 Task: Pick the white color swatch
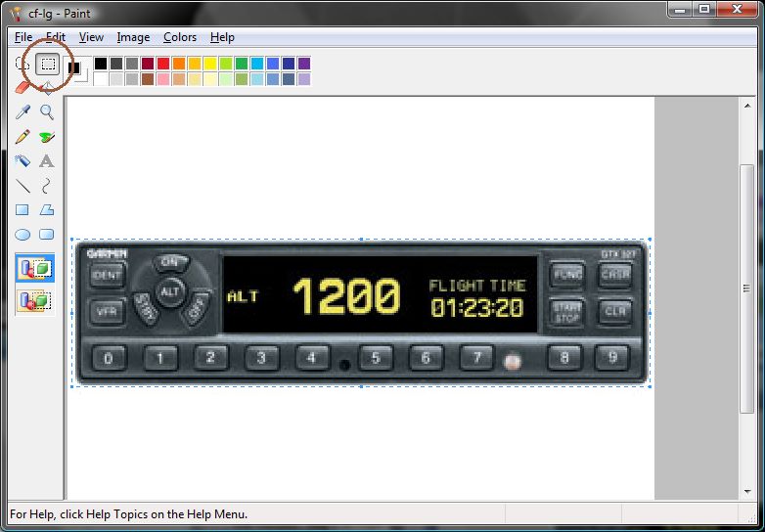pyautogui.click(x=101, y=79)
